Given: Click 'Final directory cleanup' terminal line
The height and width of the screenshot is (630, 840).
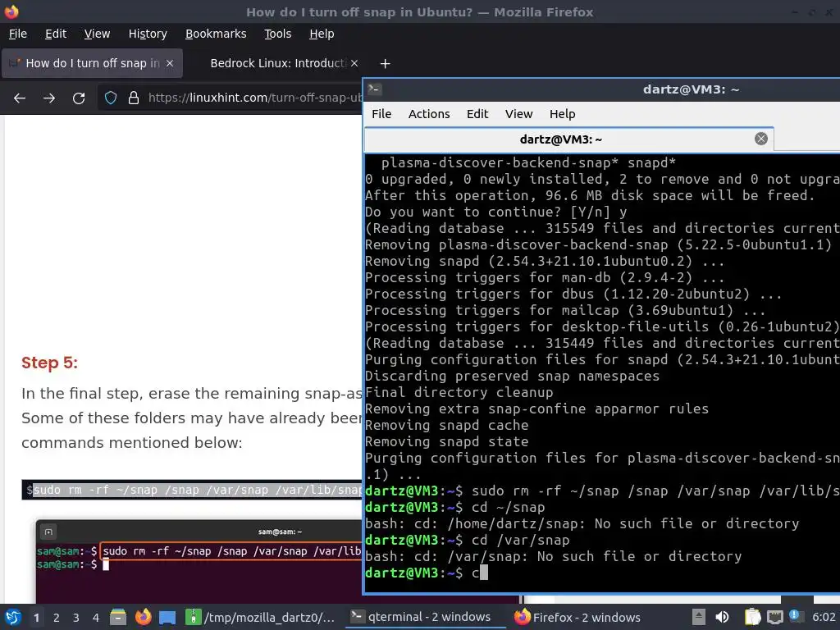Looking at the screenshot, I should click(459, 393).
